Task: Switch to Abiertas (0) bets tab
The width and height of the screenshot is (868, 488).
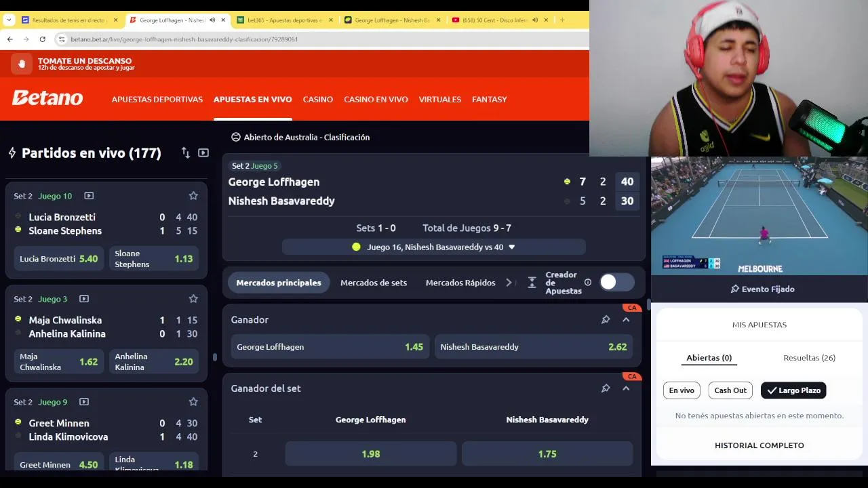Action: coord(709,358)
